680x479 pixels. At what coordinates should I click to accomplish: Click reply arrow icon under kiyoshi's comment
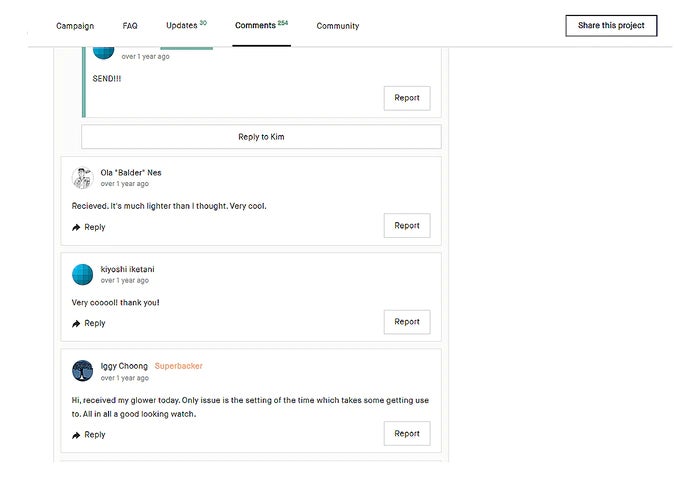tap(76, 324)
